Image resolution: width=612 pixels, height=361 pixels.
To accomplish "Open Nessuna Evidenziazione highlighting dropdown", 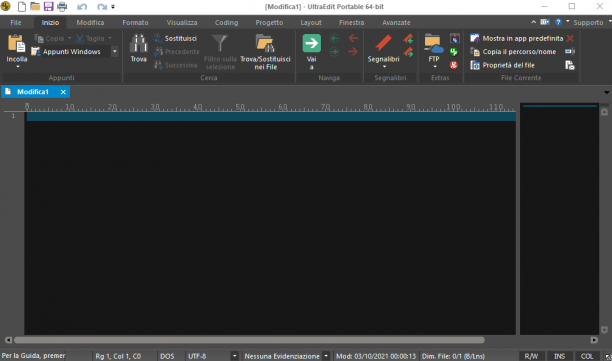I will pyautogui.click(x=326, y=356).
